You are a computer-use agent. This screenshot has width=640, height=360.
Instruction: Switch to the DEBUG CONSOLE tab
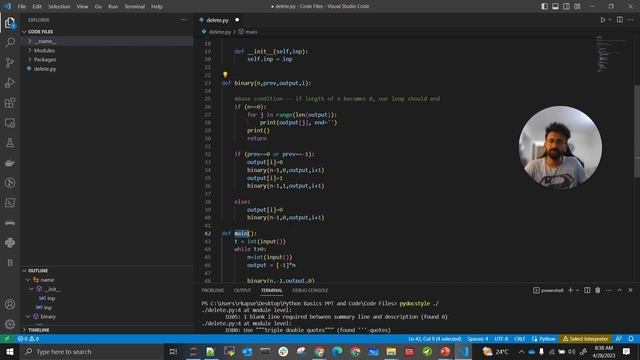coord(310,290)
